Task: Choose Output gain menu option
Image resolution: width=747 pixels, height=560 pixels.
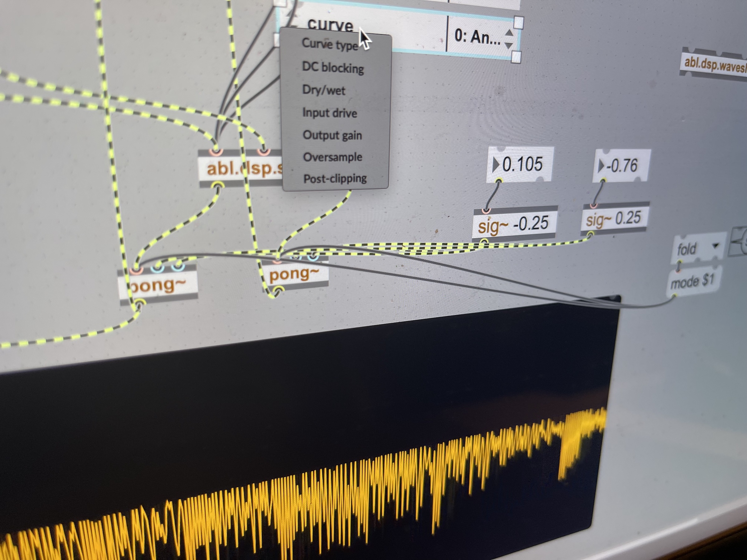Action: (332, 135)
